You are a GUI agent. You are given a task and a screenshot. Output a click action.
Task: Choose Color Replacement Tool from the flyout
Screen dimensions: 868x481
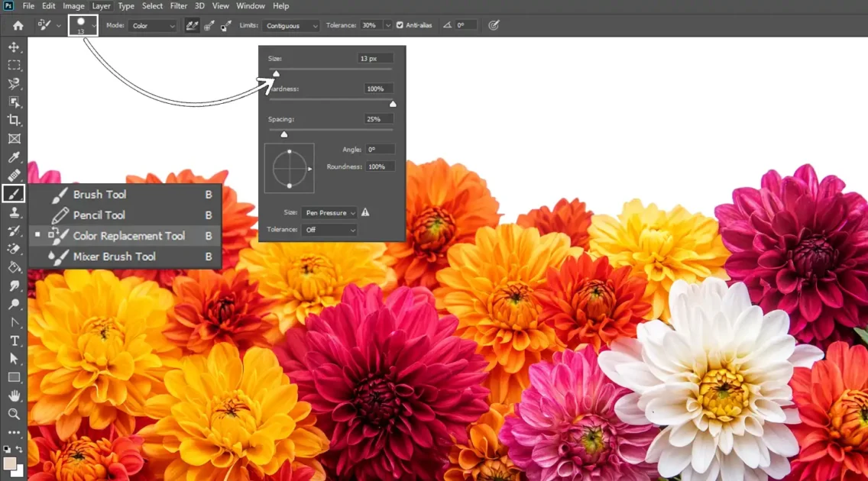pos(125,236)
